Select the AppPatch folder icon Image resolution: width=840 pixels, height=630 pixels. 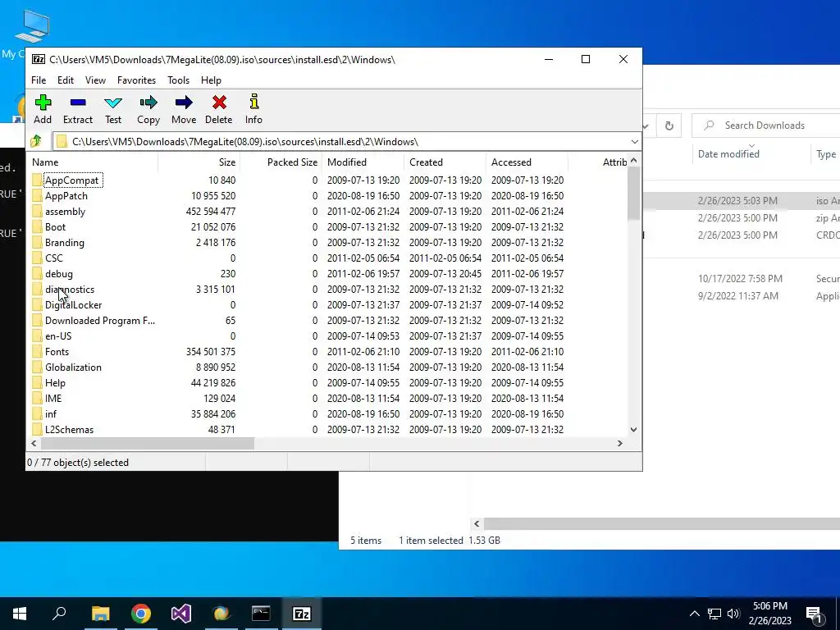(37, 195)
